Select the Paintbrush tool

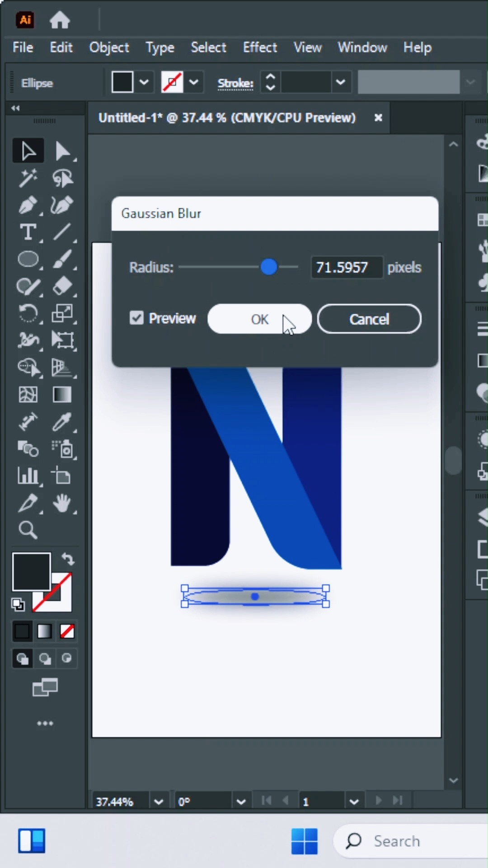(x=62, y=259)
